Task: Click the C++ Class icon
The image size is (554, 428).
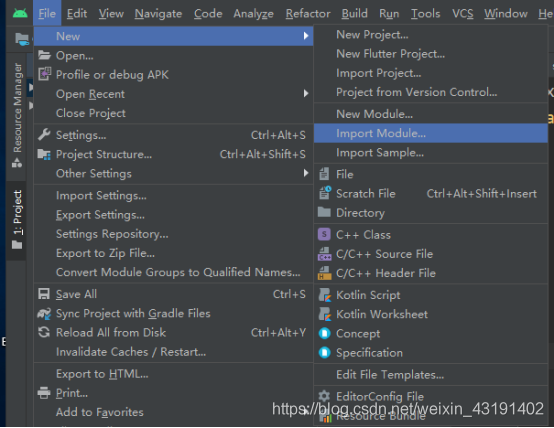Action: coord(324,234)
